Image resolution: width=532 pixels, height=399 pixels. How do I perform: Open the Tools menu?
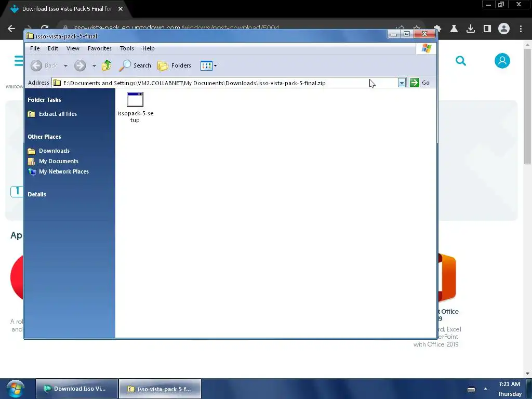127,48
